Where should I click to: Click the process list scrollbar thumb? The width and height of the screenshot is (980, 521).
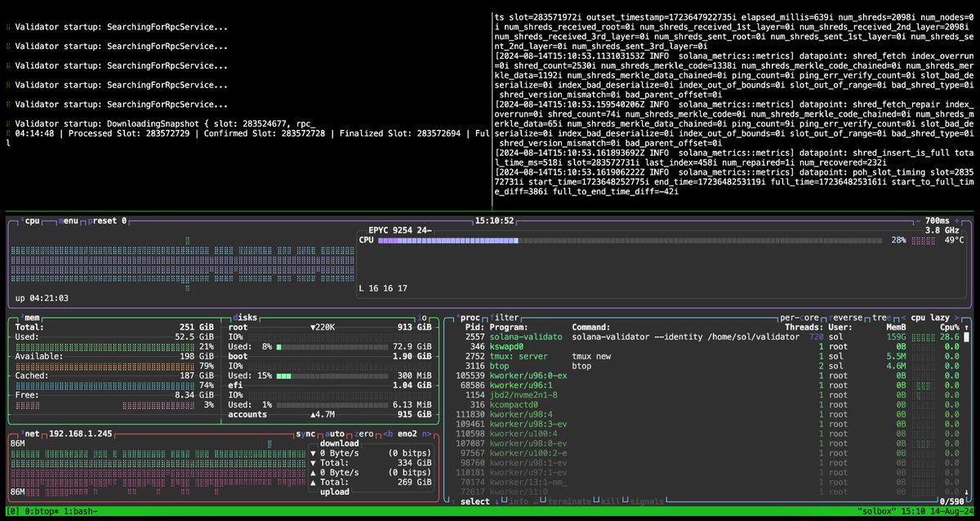pyautogui.click(x=964, y=336)
